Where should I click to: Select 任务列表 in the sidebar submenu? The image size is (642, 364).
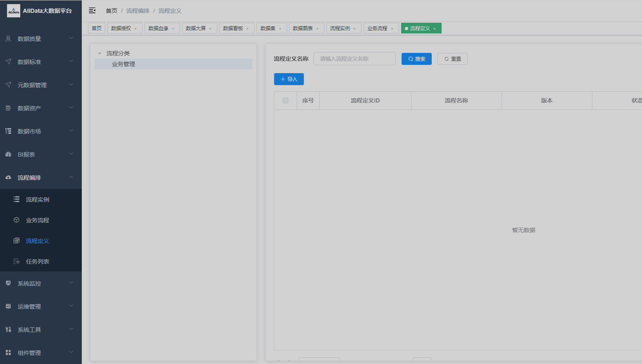37,262
